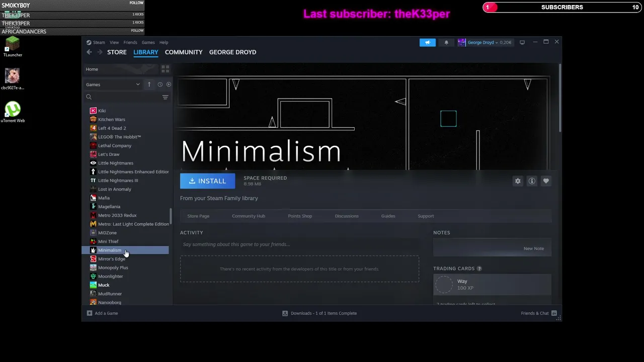Open Minimalism manage gear icon
The width and height of the screenshot is (644, 362).
point(518,181)
